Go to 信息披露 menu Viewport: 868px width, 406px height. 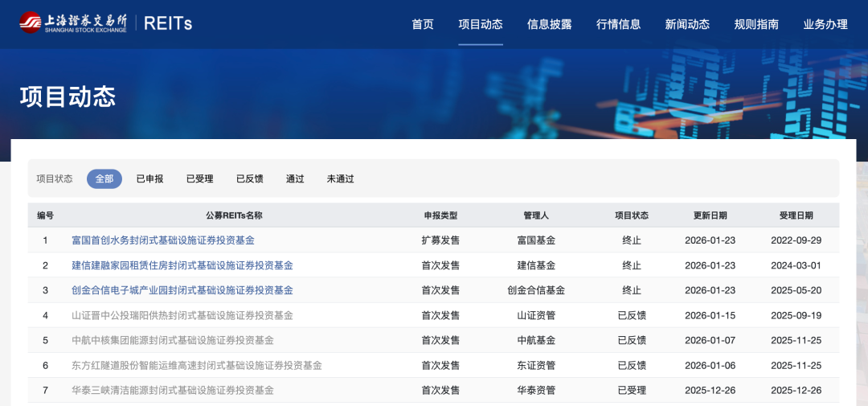550,24
